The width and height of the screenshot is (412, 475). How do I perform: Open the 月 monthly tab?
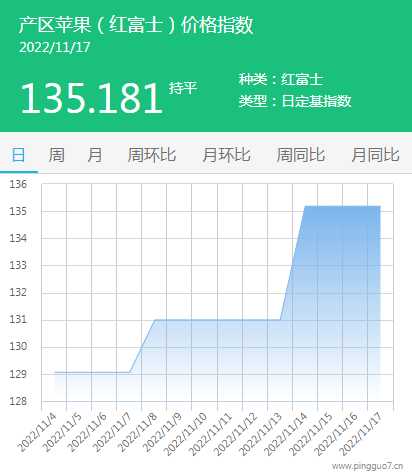click(95, 155)
